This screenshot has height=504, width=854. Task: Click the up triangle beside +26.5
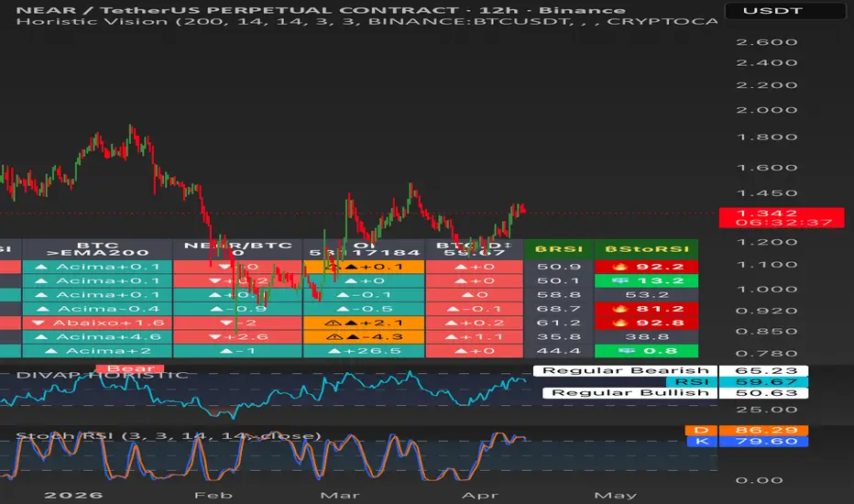(x=336, y=351)
